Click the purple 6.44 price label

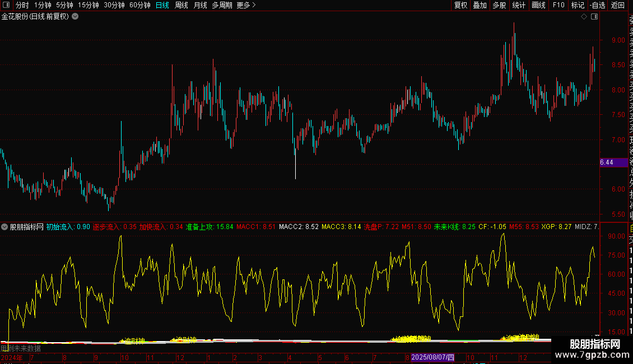(613, 162)
